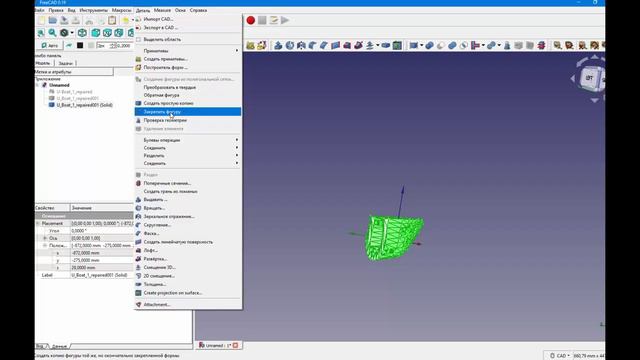This screenshot has height=360, width=640.
Task: Expand the 'Булевы операции' submenu
Action: (188, 140)
